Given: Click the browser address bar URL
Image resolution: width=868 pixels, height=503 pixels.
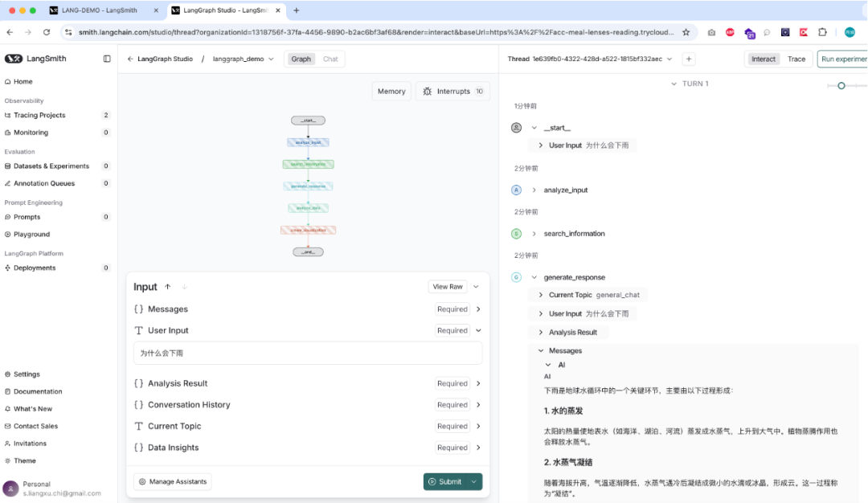Looking at the screenshot, I should point(376,32).
